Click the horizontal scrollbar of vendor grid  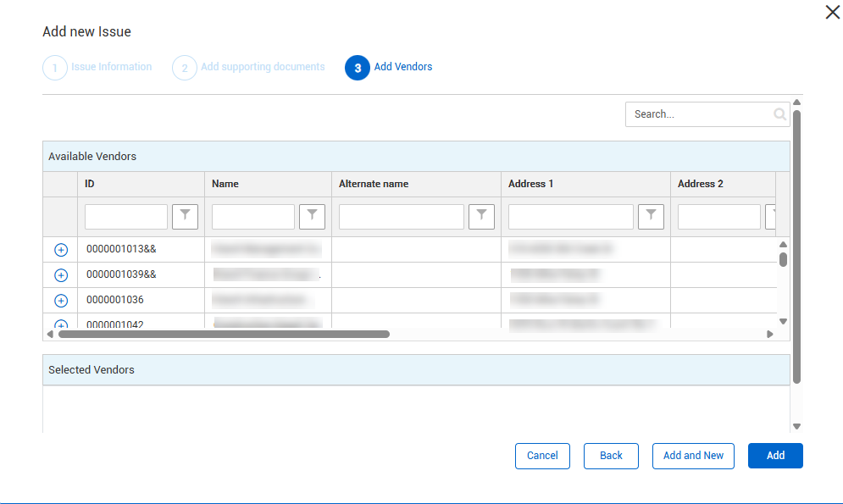pyautogui.click(x=224, y=335)
